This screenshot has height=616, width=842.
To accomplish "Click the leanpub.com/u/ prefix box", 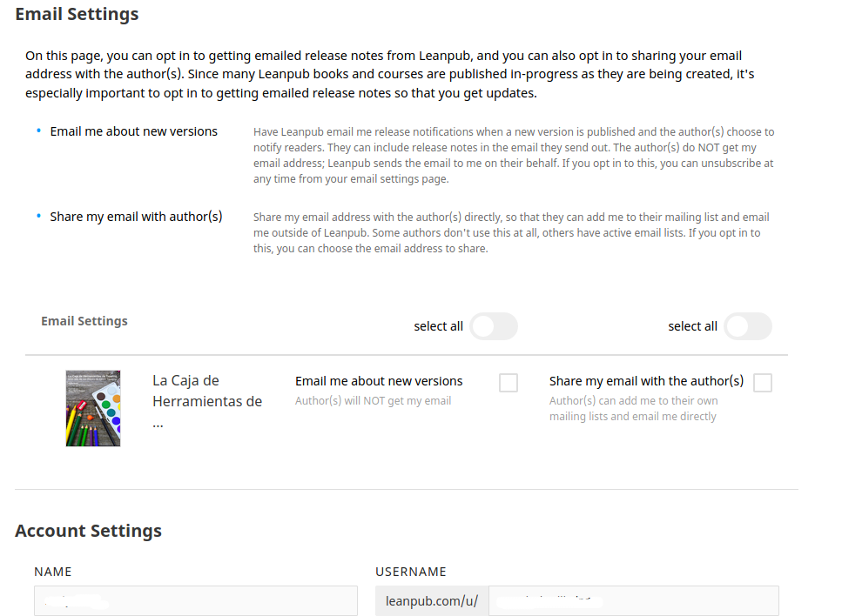I will tap(432, 601).
